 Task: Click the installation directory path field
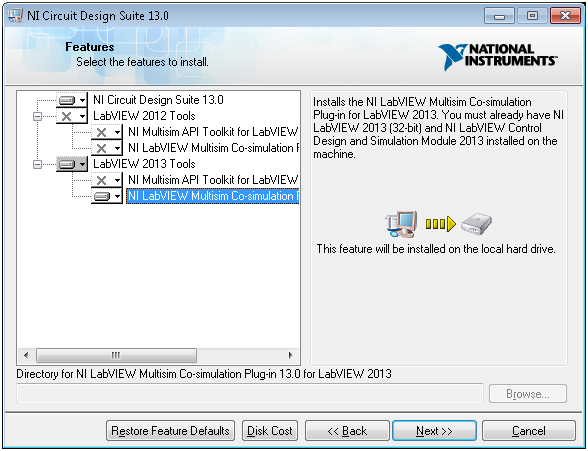[250, 393]
